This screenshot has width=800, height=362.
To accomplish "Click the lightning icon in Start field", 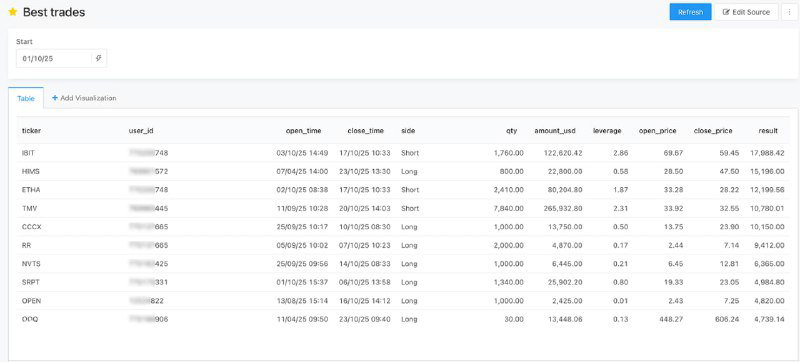I will (x=99, y=59).
